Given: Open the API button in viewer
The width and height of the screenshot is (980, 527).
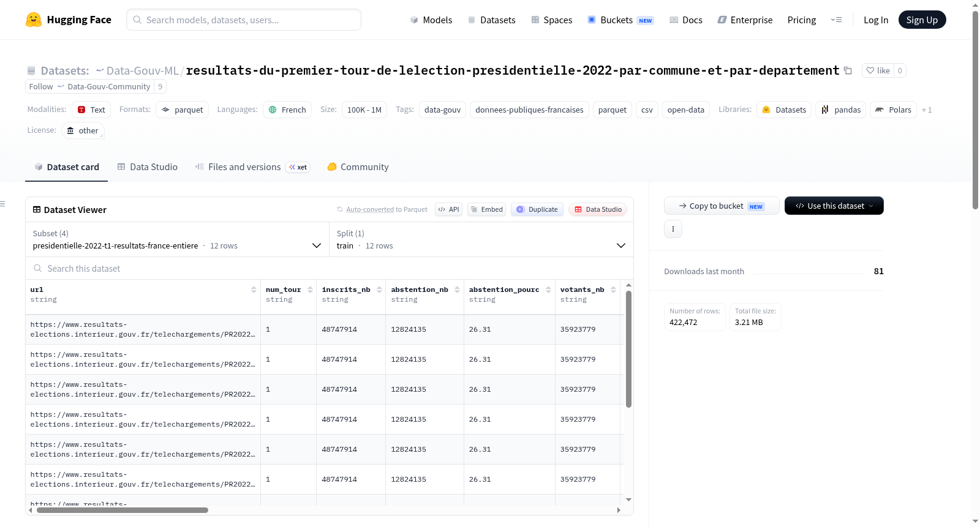Looking at the screenshot, I should (448, 209).
